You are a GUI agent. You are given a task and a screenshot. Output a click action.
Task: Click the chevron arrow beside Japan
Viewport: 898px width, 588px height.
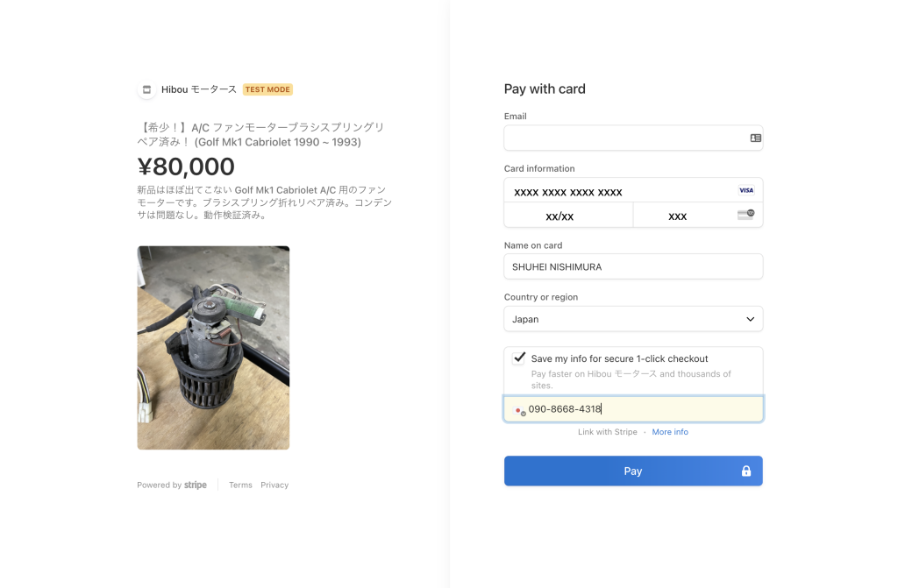coord(750,319)
